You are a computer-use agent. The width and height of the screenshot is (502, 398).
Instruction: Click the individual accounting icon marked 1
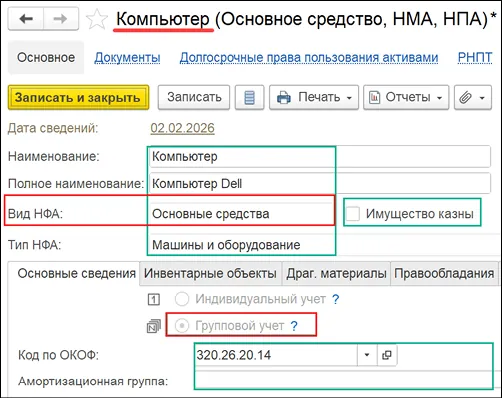(154, 299)
